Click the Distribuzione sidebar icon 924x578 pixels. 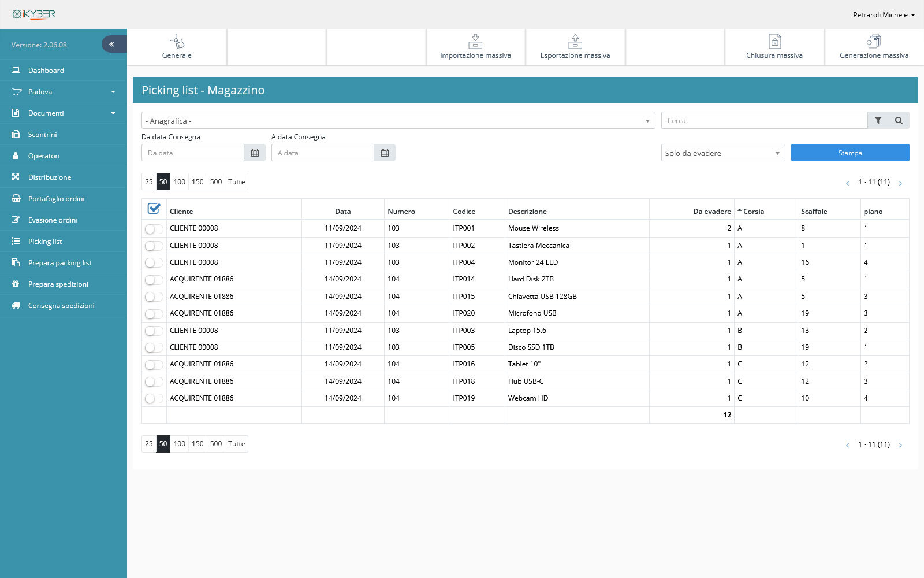point(16,177)
